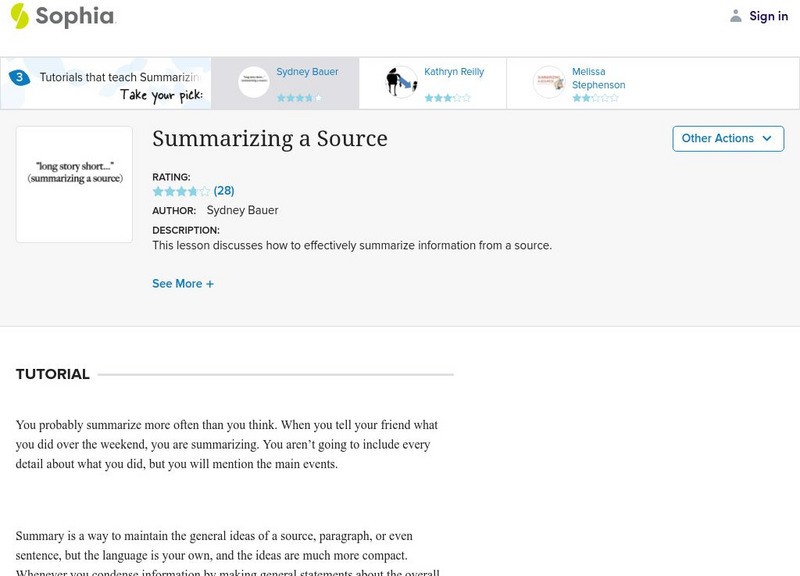800x576 pixels.
Task: Click the chevron on Other Actions button
Action: [767, 139]
